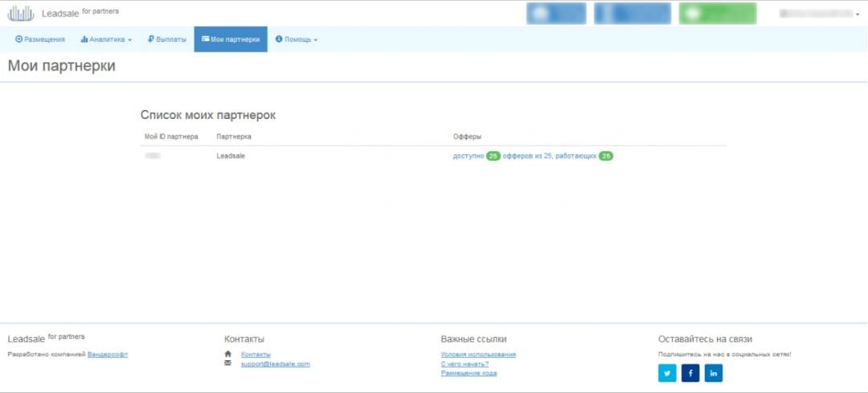Open the Размещения menu item
The image size is (868, 393).
(40, 39)
